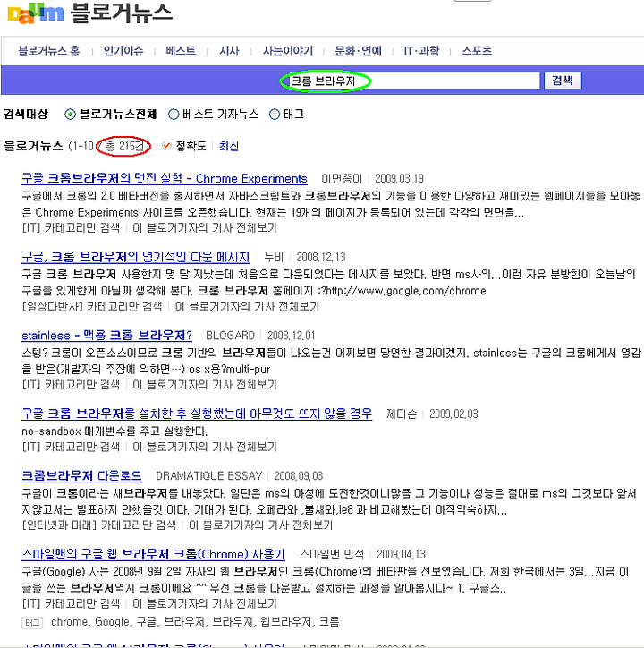Open IT·과학 tab
The width and height of the screenshot is (644, 648).
tap(421, 51)
